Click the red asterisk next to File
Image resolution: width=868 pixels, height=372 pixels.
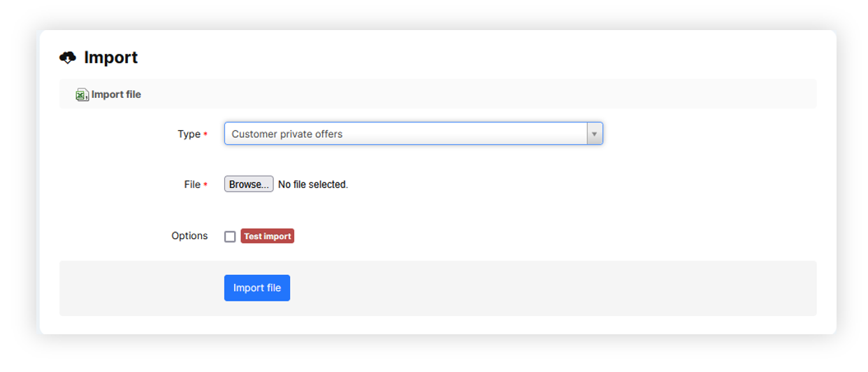(x=205, y=185)
